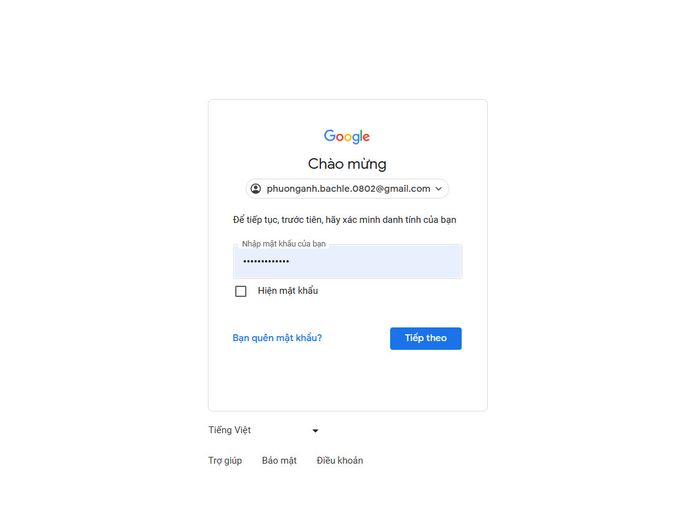This screenshot has width=700, height=531.
Task: Open the "Bảo mật" privacy link
Action: tap(279, 461)
